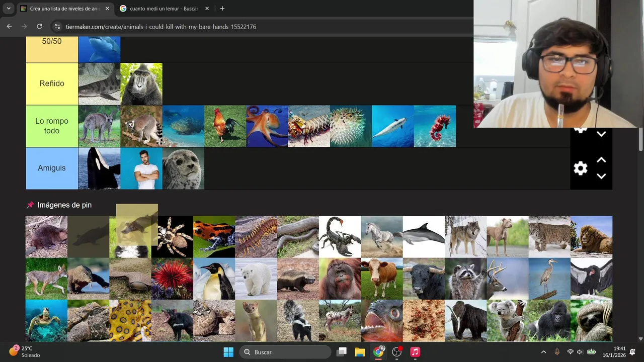Reload the Tiermaker page
644x362 pixels.
point(39,27)
